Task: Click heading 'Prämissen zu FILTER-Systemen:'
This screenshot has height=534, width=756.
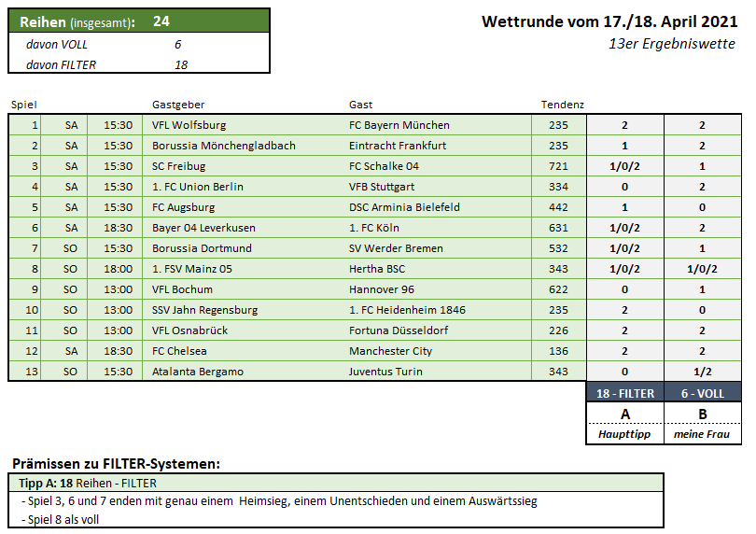Action: tap(116, 464)
